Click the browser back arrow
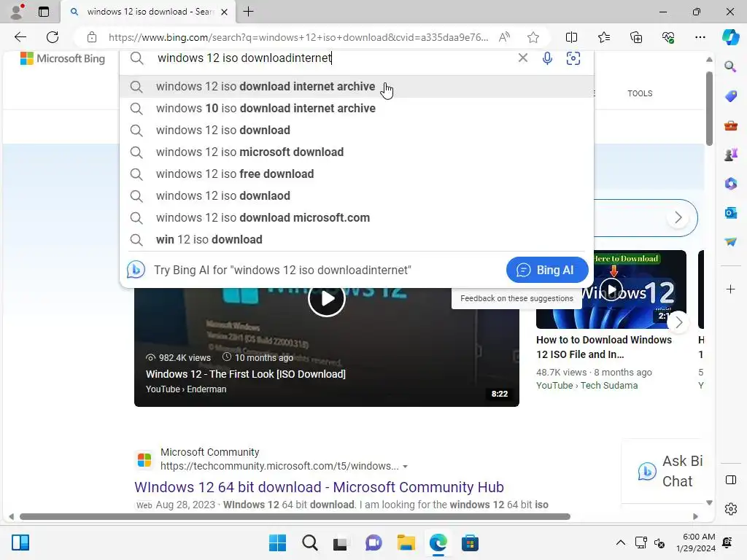Screen dimensions: 747x560 [20, 37]
